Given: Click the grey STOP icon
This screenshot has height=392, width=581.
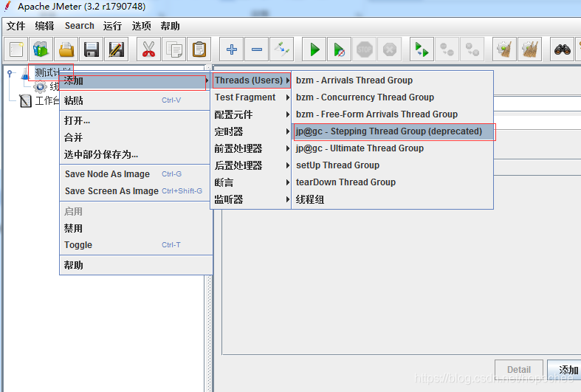Looking at the screenshot, I should click(x=364, y=49).
